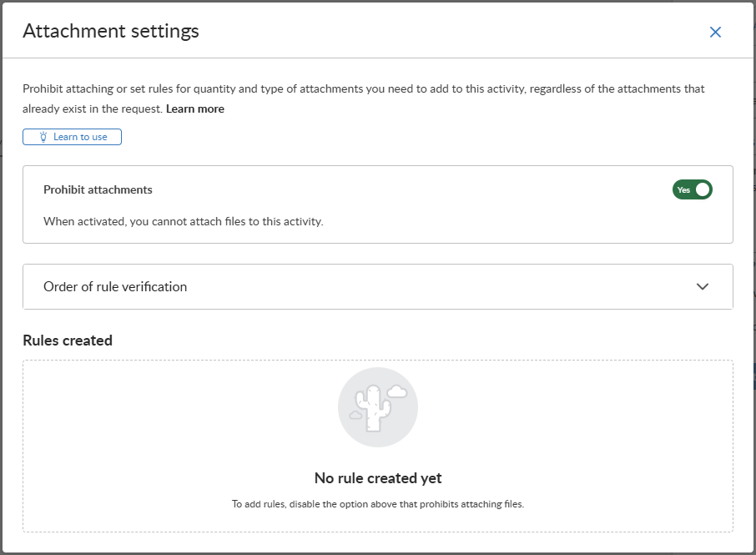Screen dimensions: 756x555
Task: Expand the Order of rule verification section
Action: pyautogui.click(x=377, y=287)
